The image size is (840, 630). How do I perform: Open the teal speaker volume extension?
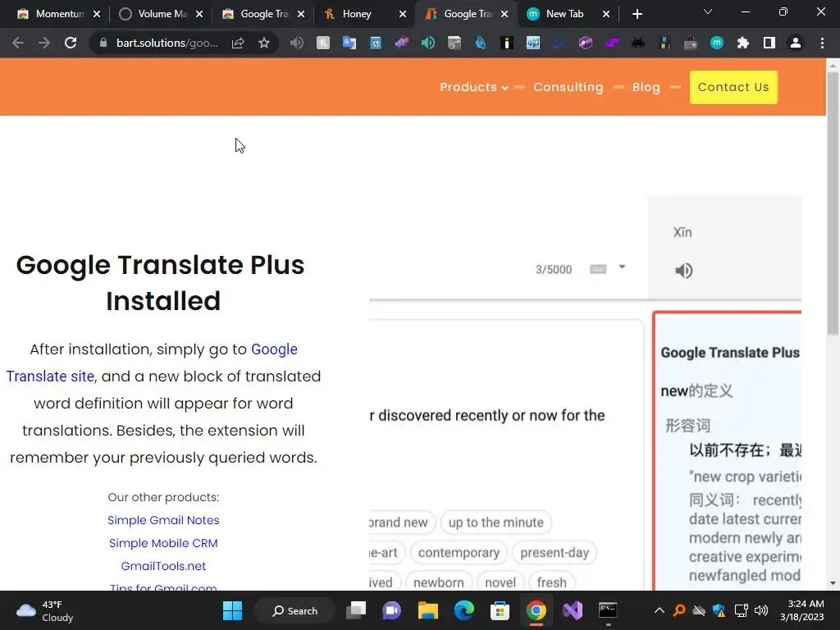(428, 43)
